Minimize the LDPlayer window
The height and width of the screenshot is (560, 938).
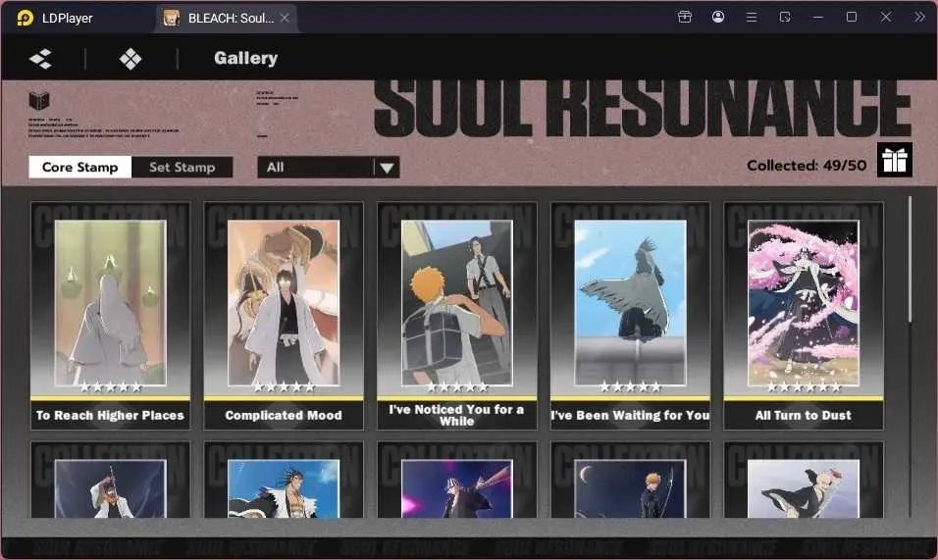(x=818, y=18)
